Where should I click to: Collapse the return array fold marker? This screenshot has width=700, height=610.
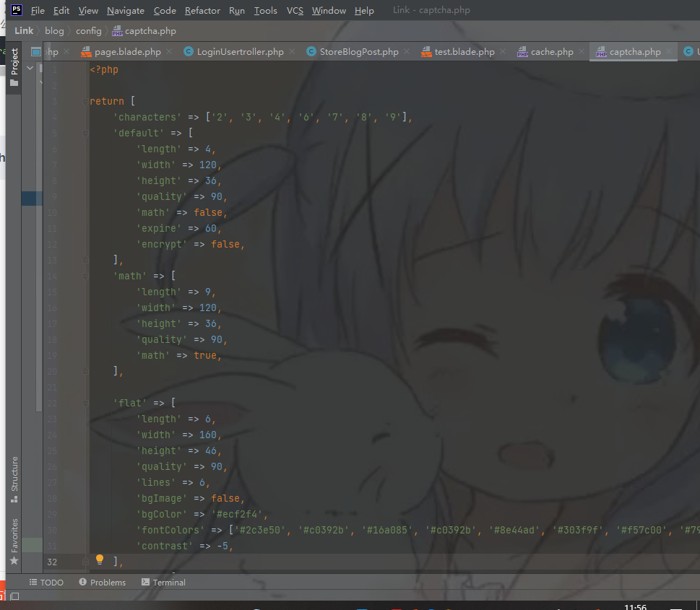85,102
